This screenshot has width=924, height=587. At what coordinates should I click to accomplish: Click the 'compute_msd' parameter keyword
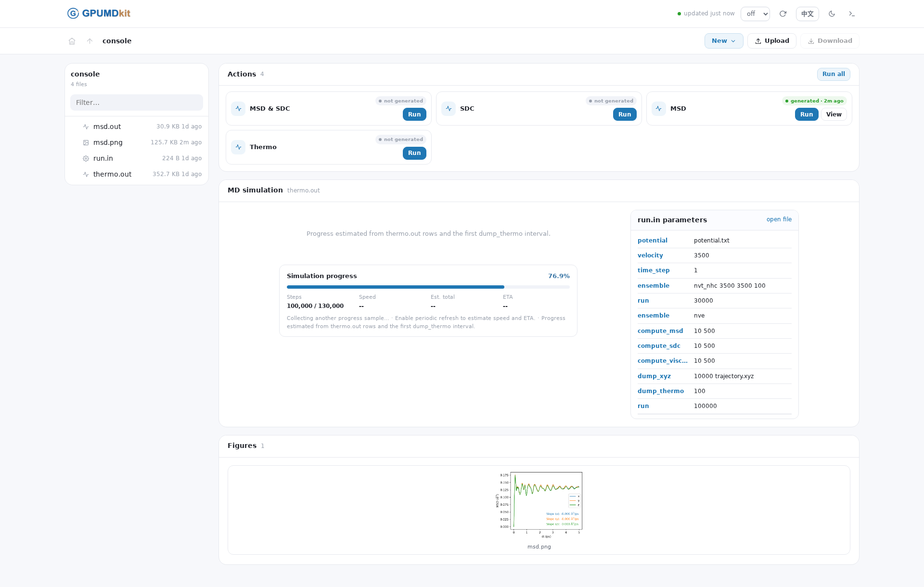pyautogui.click(x=660, y=331)
